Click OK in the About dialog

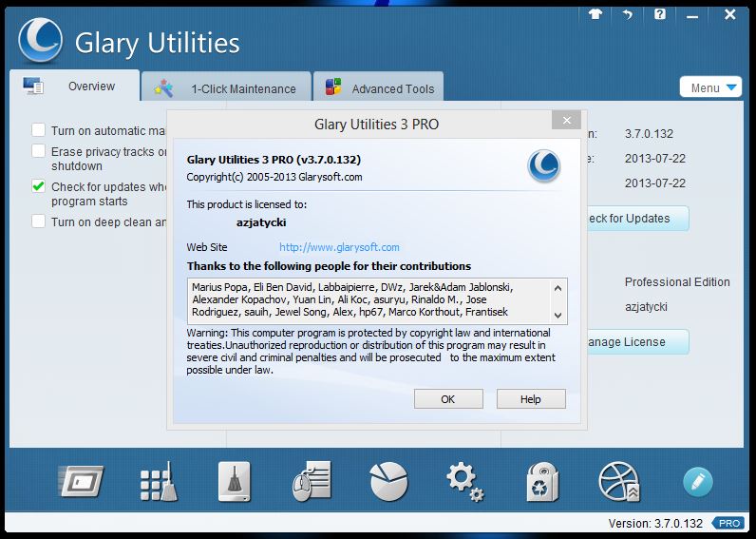click(x=448, y=399)
